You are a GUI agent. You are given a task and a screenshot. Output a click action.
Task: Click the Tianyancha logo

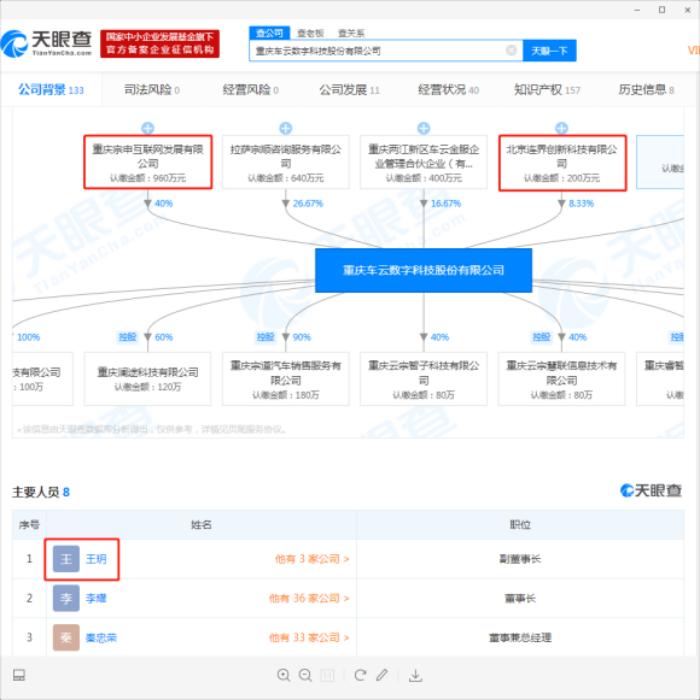[46, 44]
